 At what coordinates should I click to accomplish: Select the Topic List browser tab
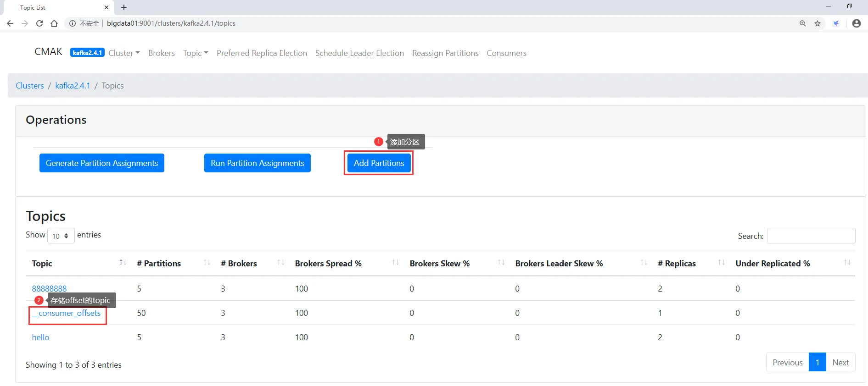(x=57, y=7)
